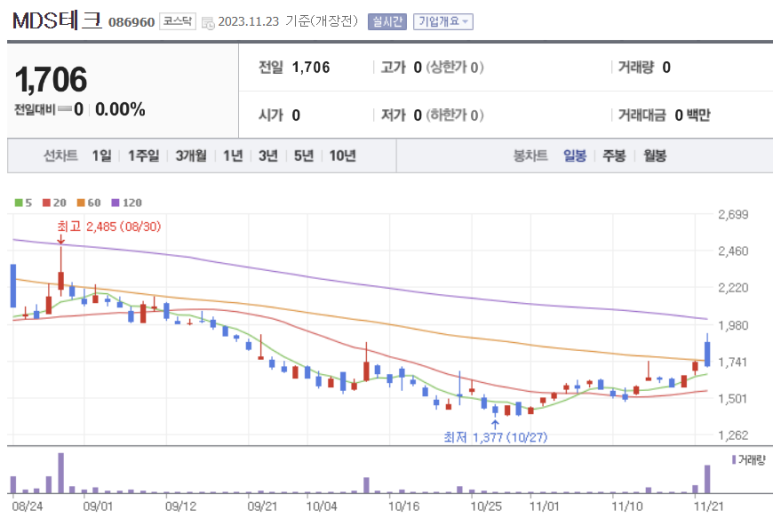Screen dimensions: 773x518
Task: Click the 전일대비 flat change indicator icon
Action: coord(65,109)
